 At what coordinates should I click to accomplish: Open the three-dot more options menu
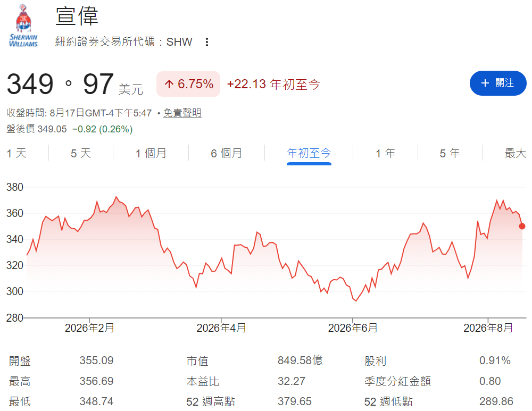coord(206,42)
